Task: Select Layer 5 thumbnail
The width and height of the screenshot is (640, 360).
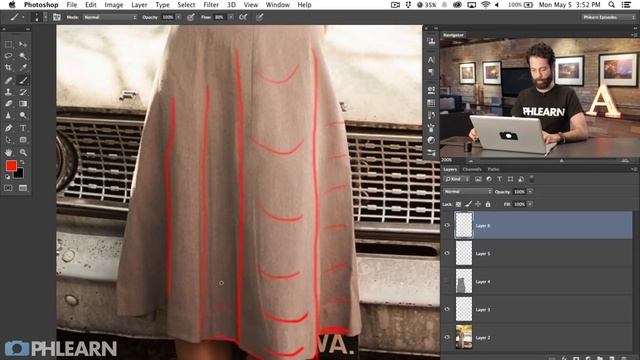Action: [464, 253]
